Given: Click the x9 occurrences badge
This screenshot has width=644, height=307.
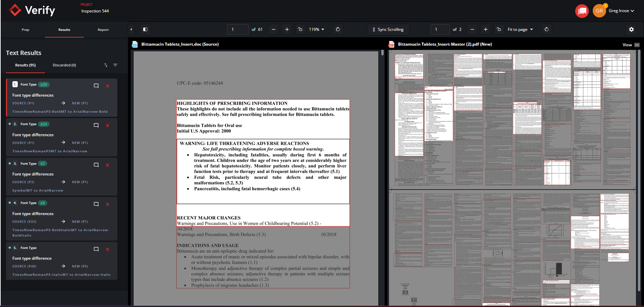Looking at the screenshot, I should [43, 203].
